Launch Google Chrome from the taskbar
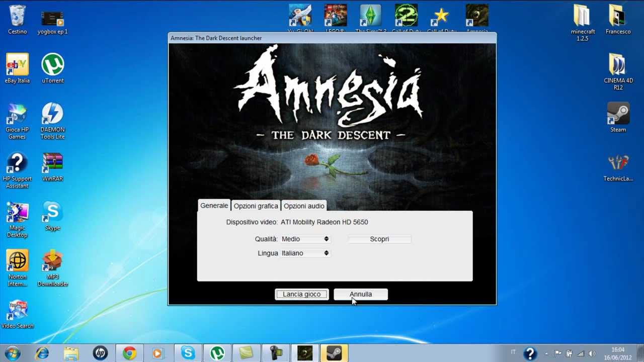 click(129, 353)
